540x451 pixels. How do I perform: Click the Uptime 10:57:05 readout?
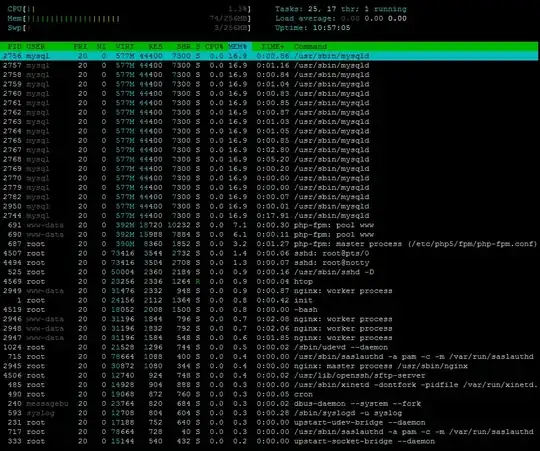312,28
